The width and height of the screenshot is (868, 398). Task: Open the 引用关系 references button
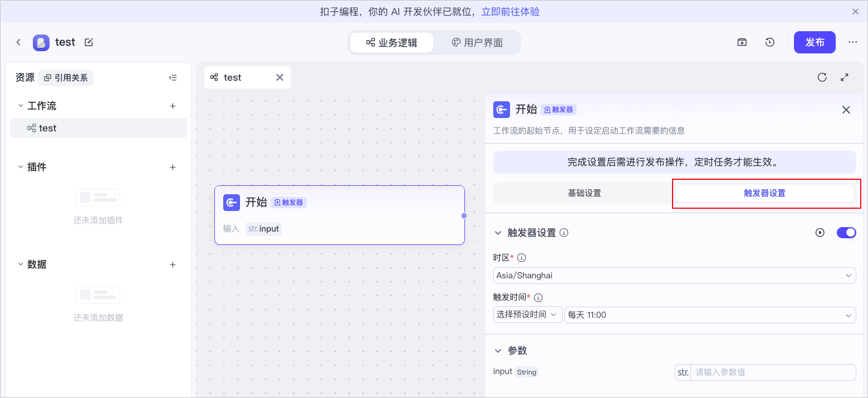click(66, 78)
